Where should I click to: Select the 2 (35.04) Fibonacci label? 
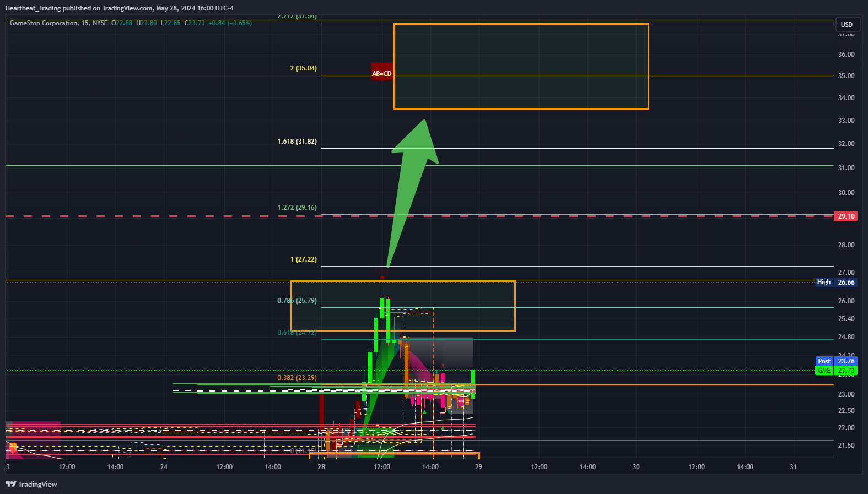point(304,68)
